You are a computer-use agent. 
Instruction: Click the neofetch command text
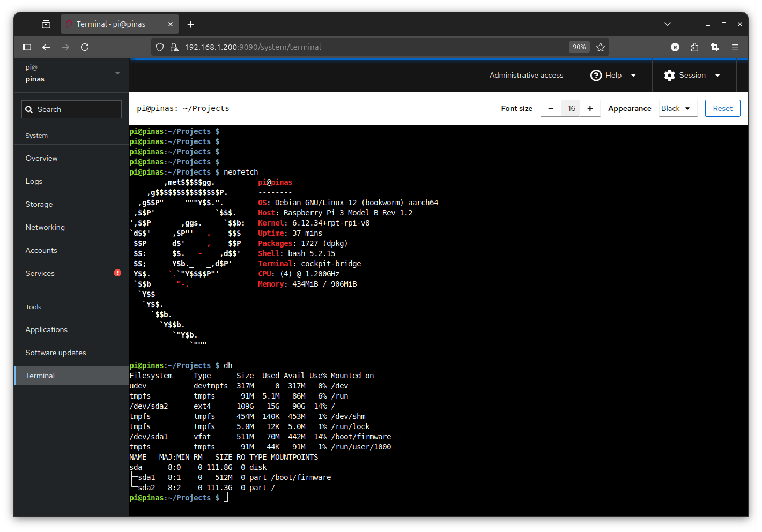point(241,172)
